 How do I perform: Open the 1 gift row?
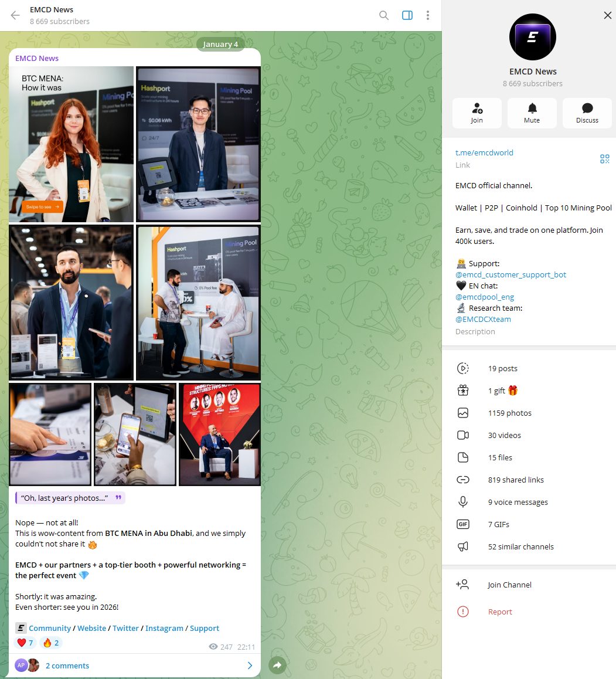click(529, 391)
